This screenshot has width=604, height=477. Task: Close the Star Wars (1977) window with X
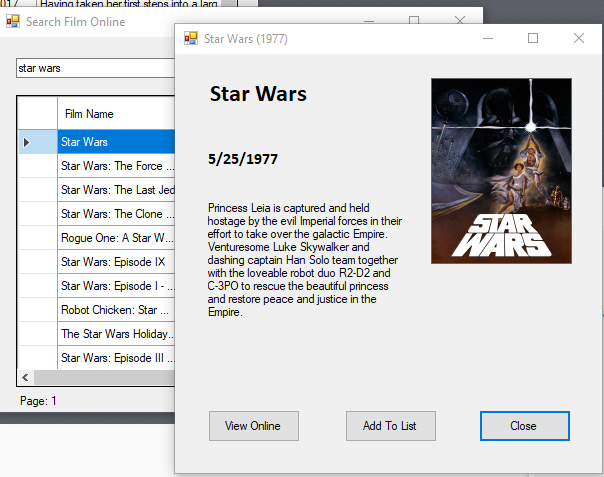tap(579, 38)
